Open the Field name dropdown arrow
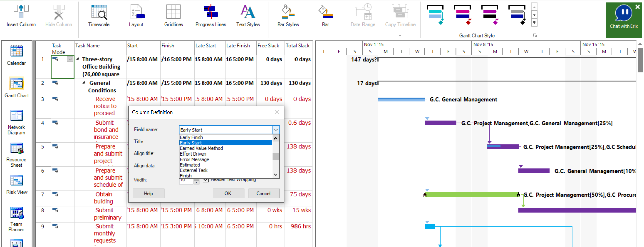This screenshot has height=247, width=644. pyautogui.click(x=276, y=130)
